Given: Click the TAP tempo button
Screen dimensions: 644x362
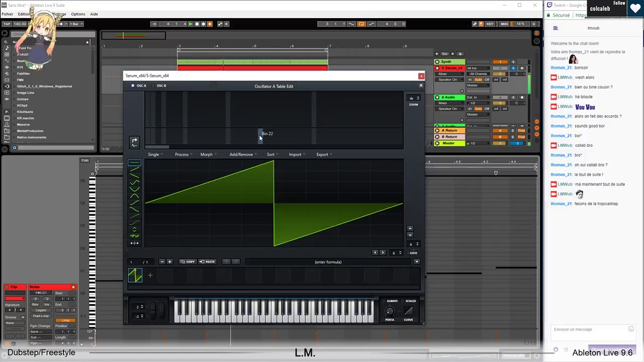Looking at the screenshot, I should 7,24.
